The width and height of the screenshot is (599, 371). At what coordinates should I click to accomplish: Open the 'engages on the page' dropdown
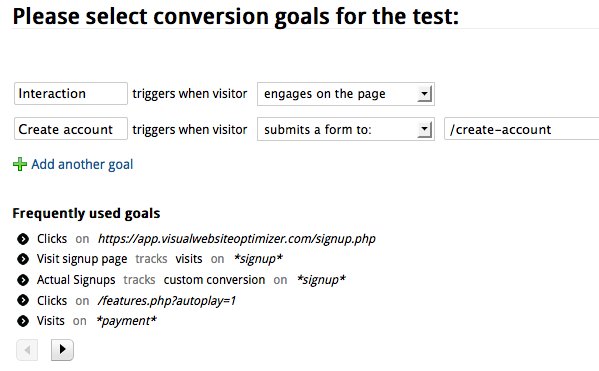346,94
